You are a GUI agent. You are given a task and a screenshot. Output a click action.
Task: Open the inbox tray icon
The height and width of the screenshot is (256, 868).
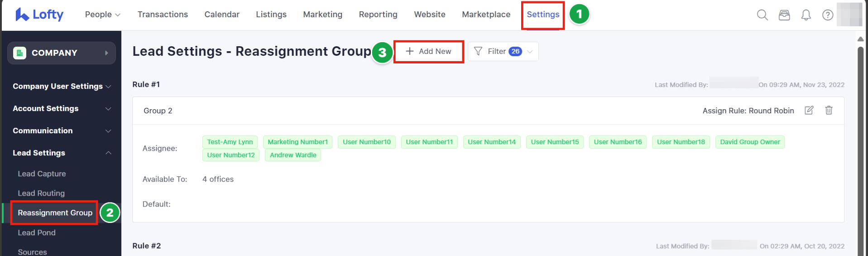(x=784, y=15)
